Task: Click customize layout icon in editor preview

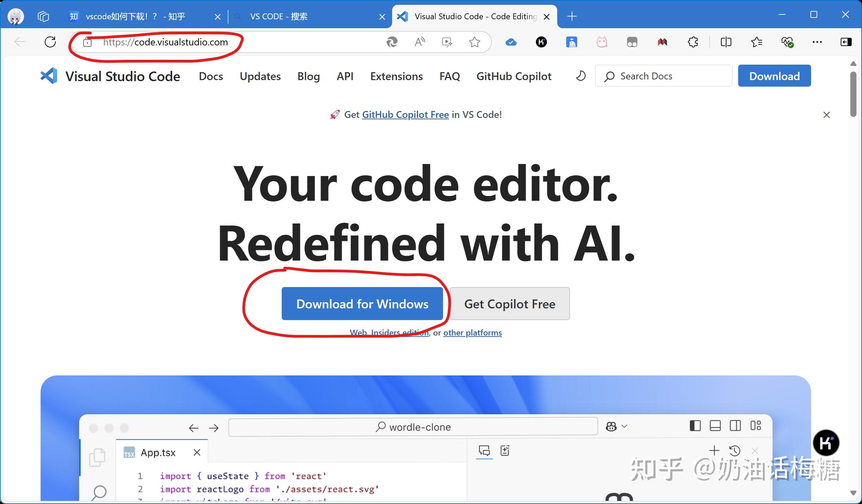Action: click(x=756, y=426)
